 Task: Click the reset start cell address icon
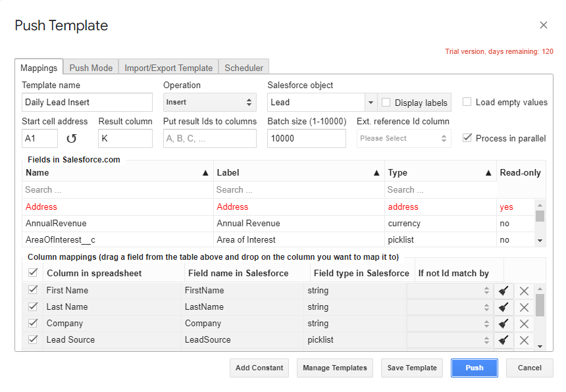pyautogui.click(x=72, y=139)
